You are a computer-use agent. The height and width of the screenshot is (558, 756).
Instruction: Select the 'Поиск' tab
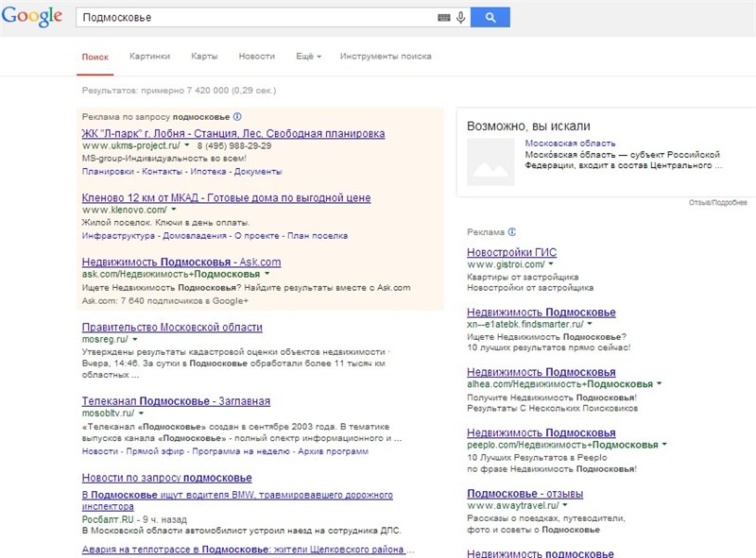pos(95,57)
